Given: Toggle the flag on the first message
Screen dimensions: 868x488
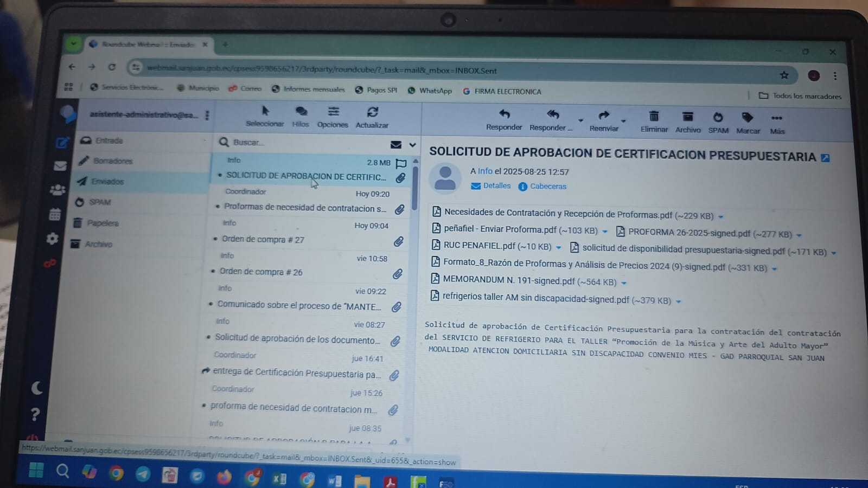Looking at the screenshot, I should coord(401,163).
